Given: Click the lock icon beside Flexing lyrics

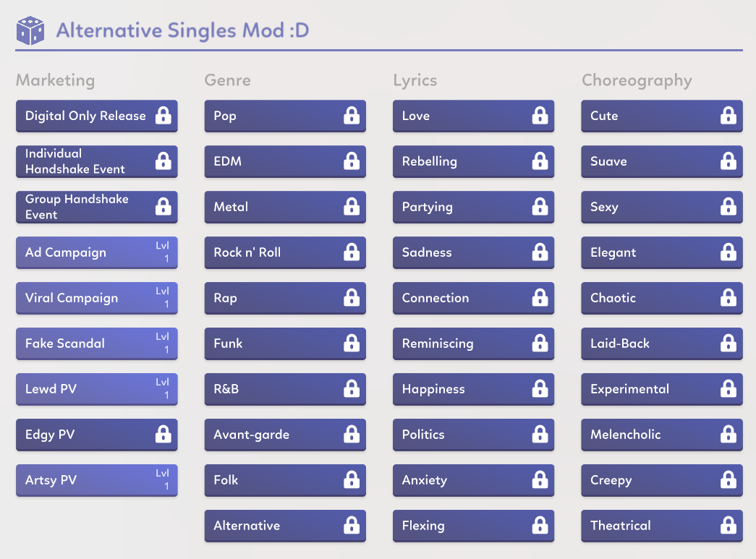Looking at the screenshot, I should pos(540,526).
